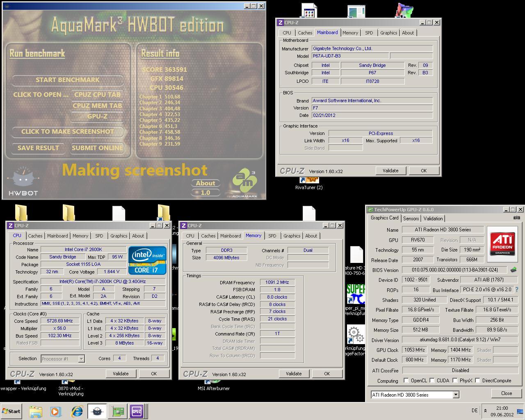Screen dimensions: 525x420
Task: Open the Processor #1 selection dropdown
Action: tap(81, 359)
